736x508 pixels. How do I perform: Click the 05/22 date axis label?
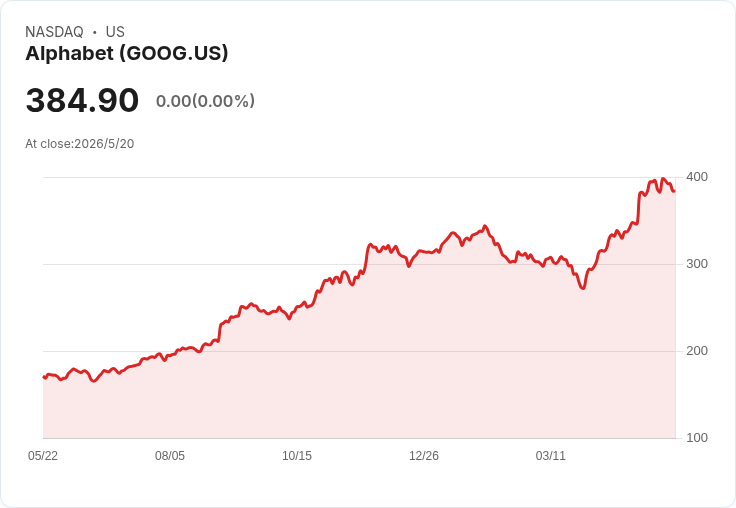pyautogui.click(x=43, y=456)
